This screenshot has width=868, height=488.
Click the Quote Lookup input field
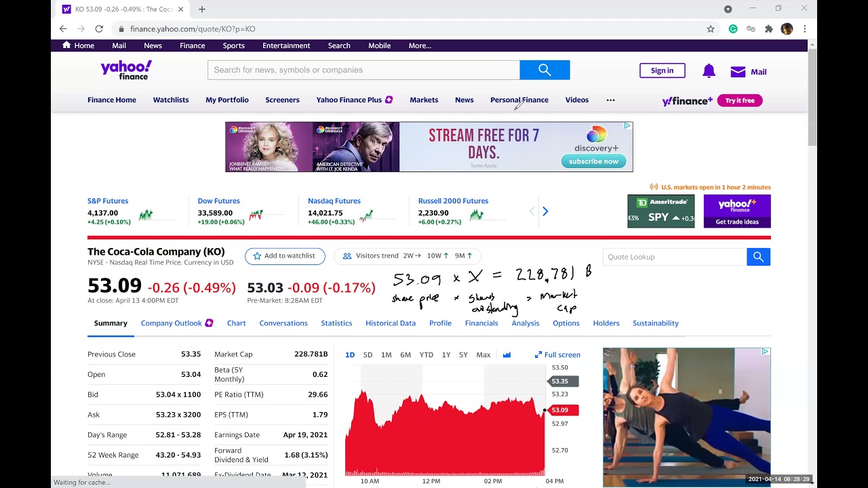[x=675, y=257]
